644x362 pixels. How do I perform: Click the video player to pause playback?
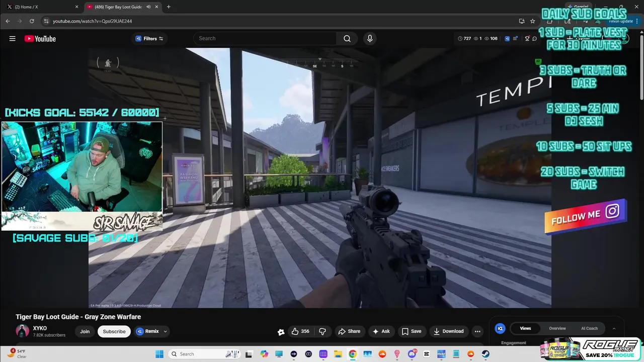pos(319,177)
